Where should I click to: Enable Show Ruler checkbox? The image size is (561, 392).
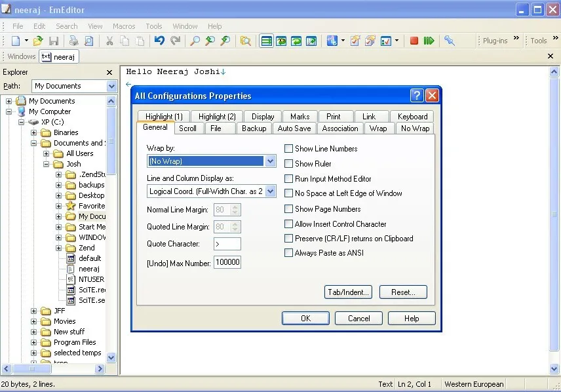[288, 164]
